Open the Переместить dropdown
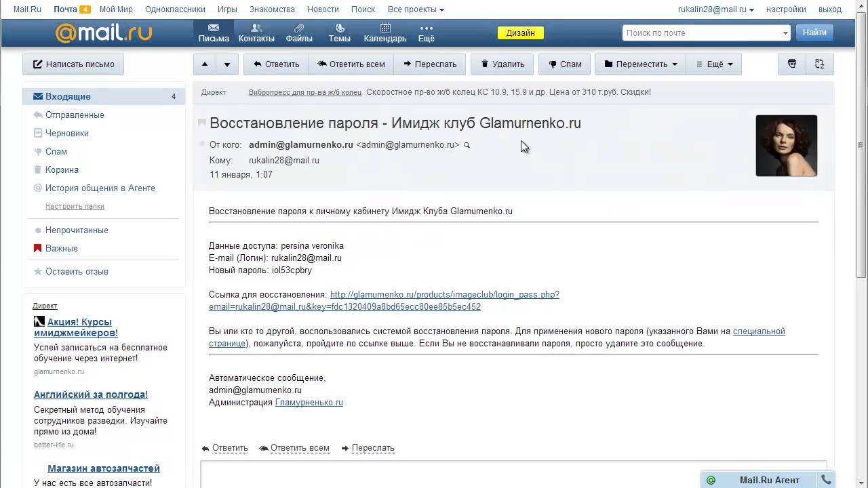 (x=641, y=64)
